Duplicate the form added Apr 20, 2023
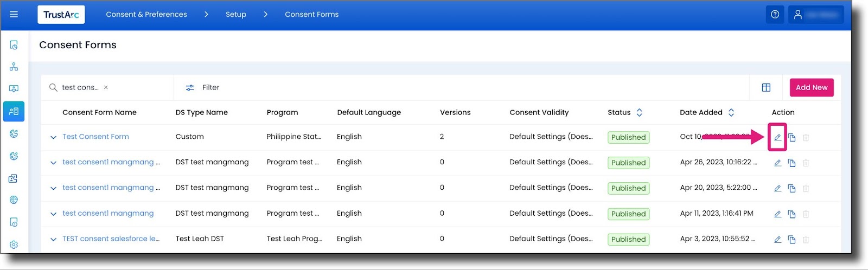Image resolution: width=868 pixels, height=270 pixels. pyautogui.click(x=792, y=188)
